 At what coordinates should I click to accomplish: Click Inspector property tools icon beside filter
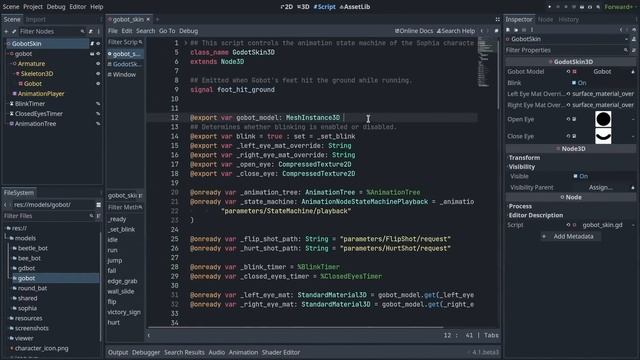[634, 50]
